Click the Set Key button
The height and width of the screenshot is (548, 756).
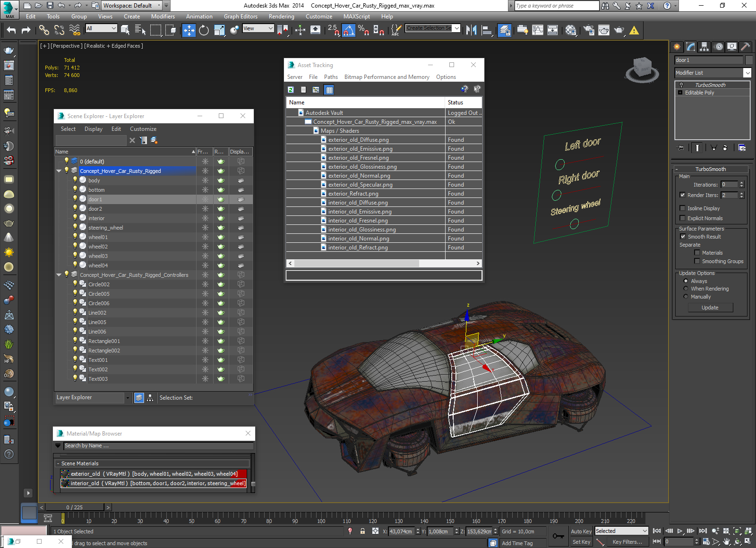click(581, 542)
